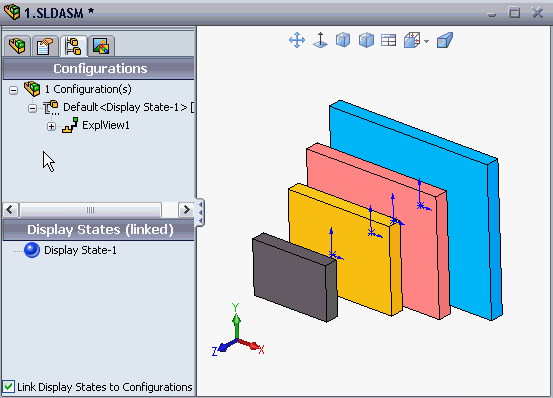This screenshot has width=553, height=398.
Task: Select the first shaded cube view icon
Action: tap(343, 40)
